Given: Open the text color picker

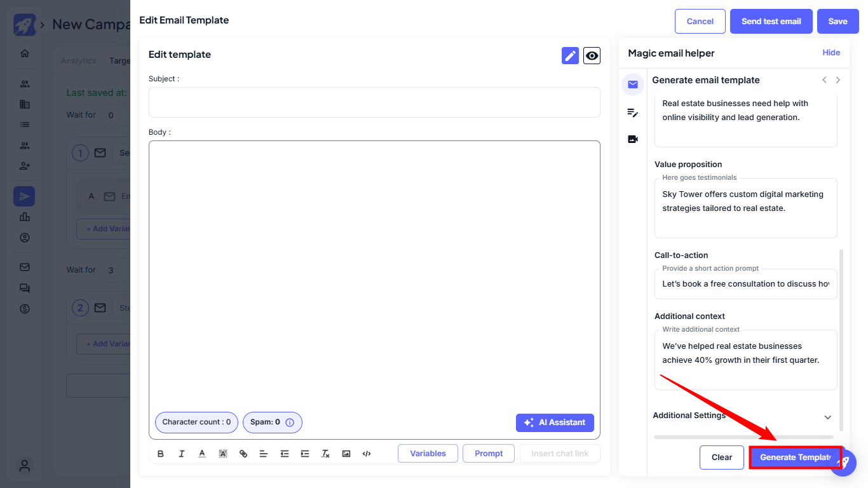Looking at the screenshot, I should pyautogui.click(x=202, y=454).
